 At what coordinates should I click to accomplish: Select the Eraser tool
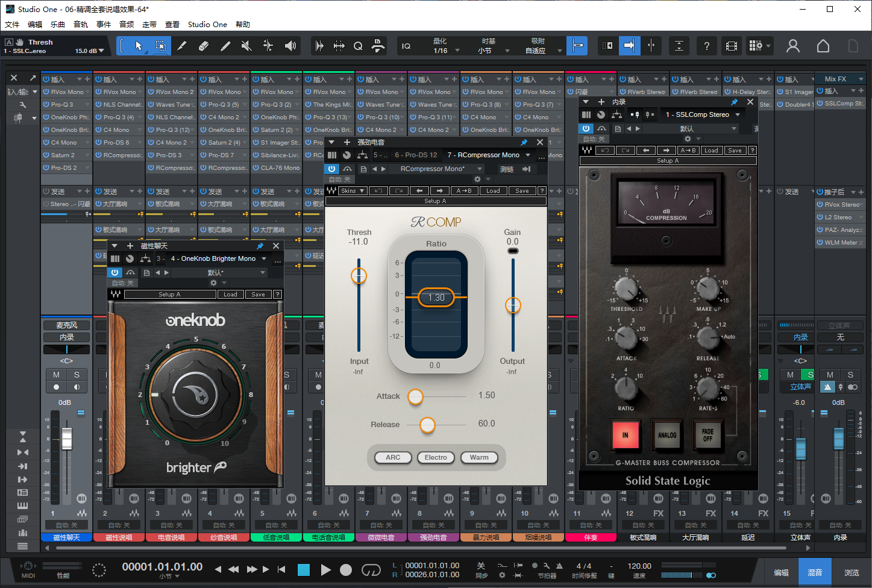point(203,46)
